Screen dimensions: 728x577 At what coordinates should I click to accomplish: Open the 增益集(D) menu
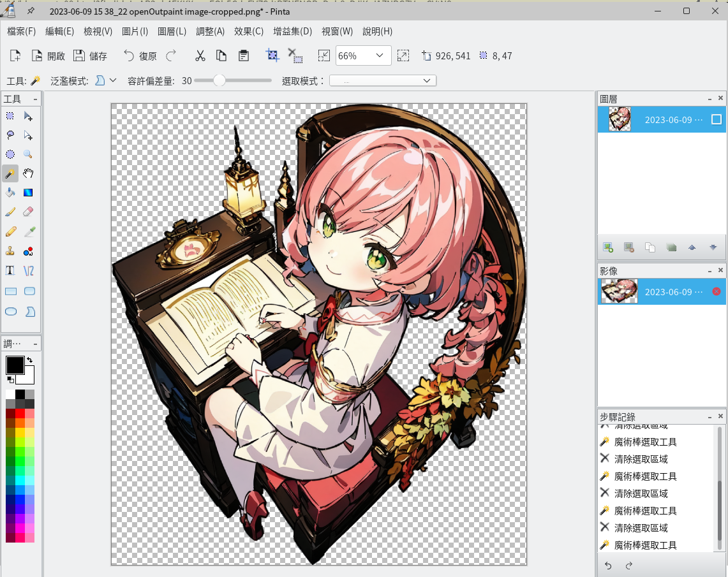tap(292, 31)
